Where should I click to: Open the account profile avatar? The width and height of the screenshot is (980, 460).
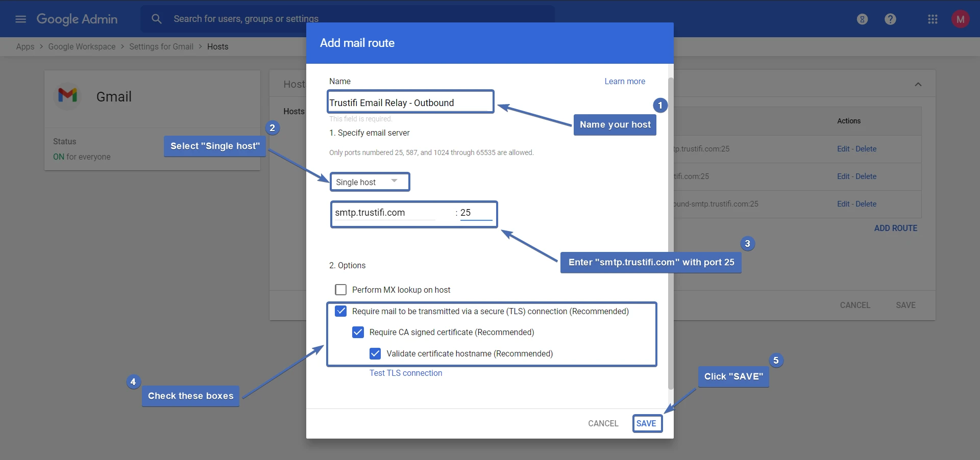click(x=960, y=19)
